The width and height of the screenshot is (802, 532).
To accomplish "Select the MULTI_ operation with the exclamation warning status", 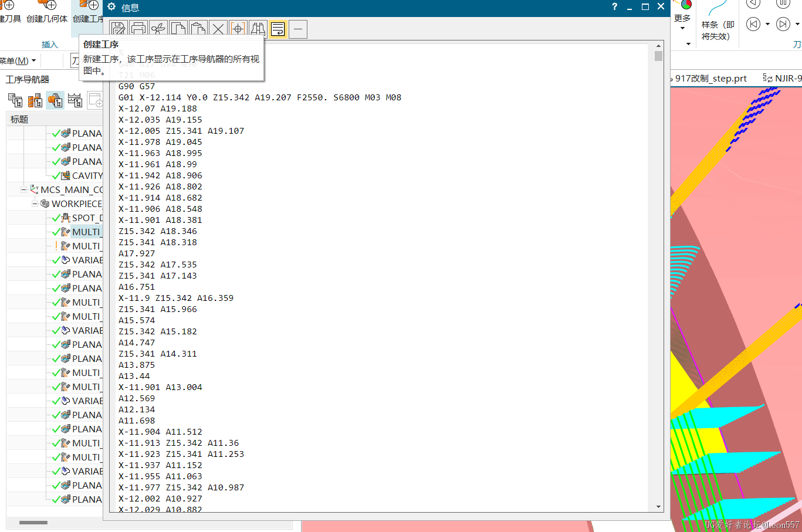I will 86,246.
